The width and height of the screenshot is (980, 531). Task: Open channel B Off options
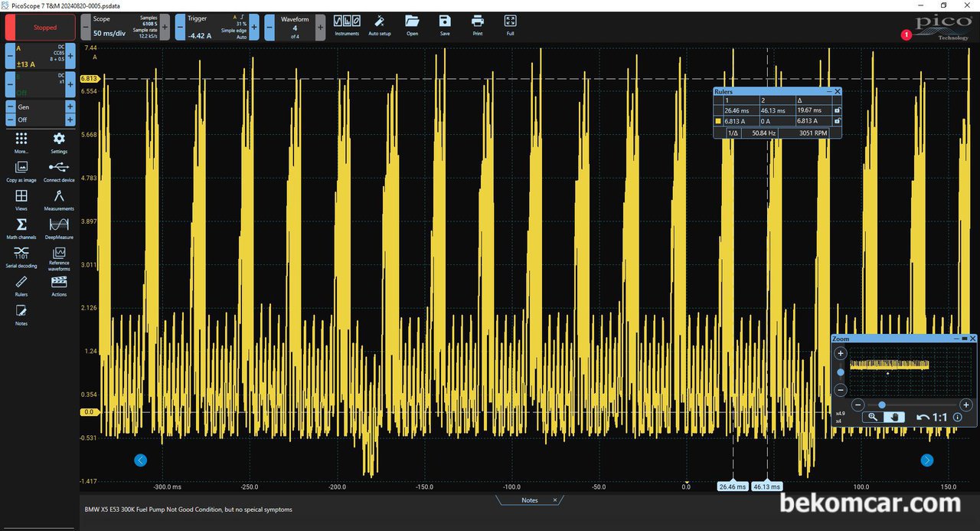click(41, 84)
